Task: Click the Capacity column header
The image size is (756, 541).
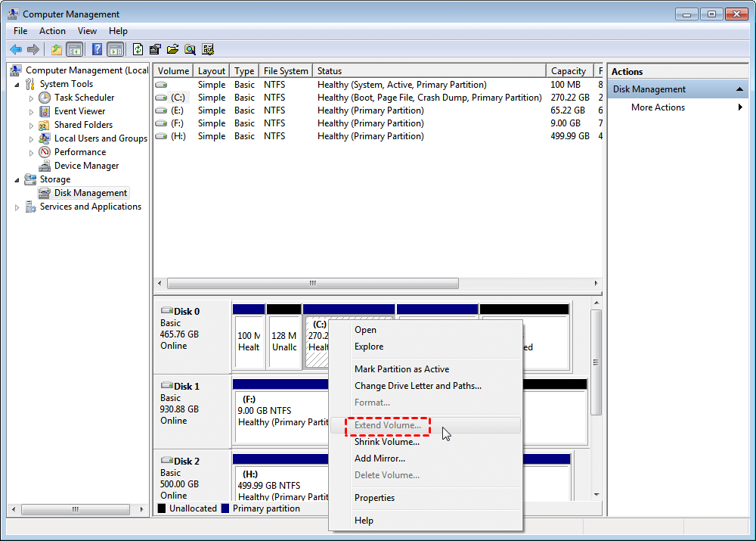Action: coord(570,71)
